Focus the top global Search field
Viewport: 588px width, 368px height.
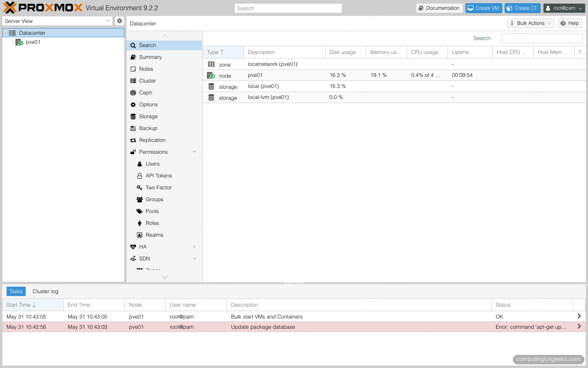[x=288, y=8]
